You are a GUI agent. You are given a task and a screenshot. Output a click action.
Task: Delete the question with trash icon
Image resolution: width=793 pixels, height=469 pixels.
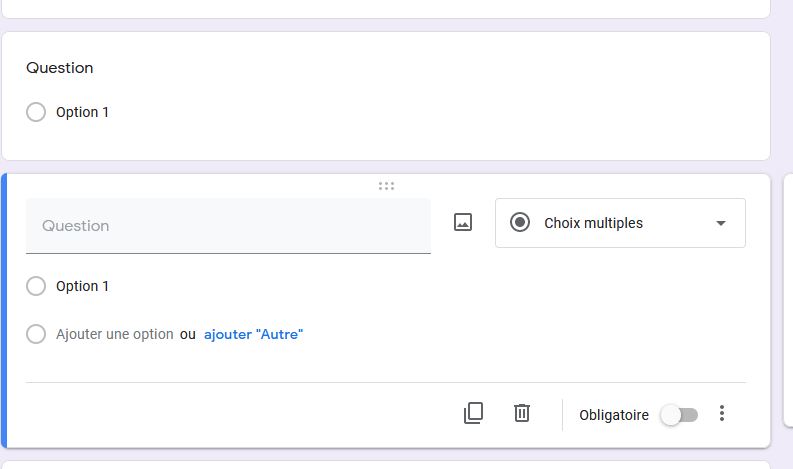(x=521, y=413)
